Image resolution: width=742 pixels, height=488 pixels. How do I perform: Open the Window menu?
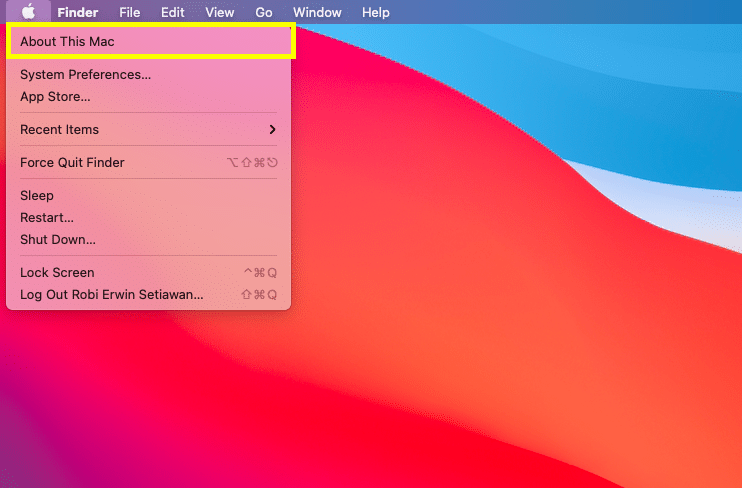coord(317,12)
